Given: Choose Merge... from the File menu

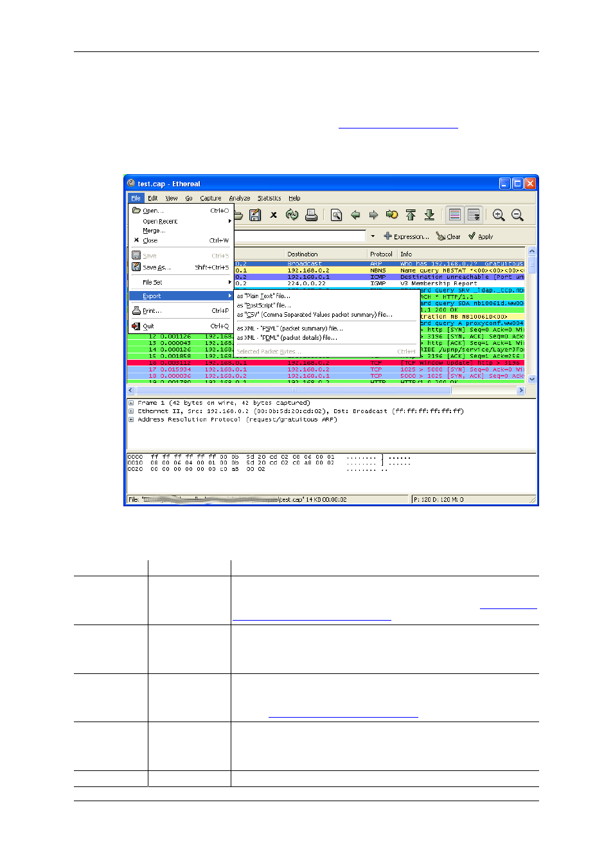Looking at the screenshot, I should pos(181,231).
